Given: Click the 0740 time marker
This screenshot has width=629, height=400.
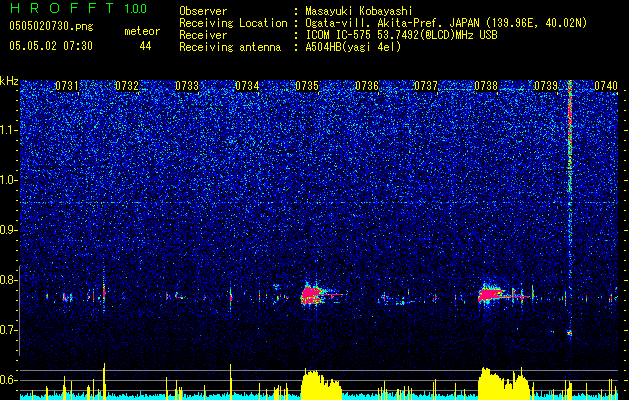Looking at the screenshot, I should click(x=606, y=86).
